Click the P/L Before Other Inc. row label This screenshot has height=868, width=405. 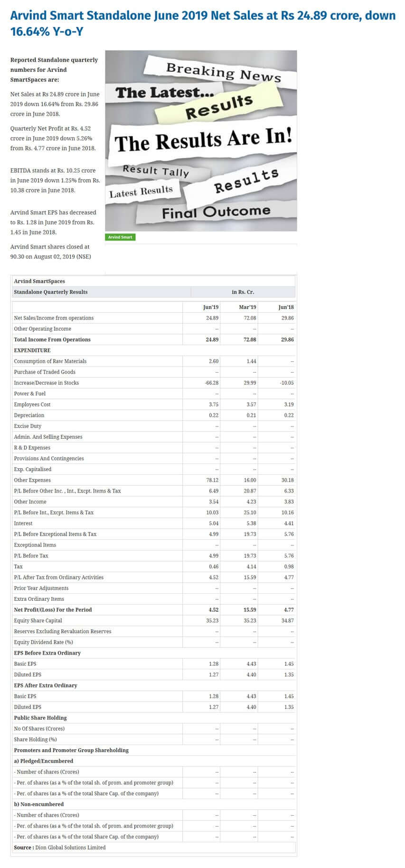67,491
